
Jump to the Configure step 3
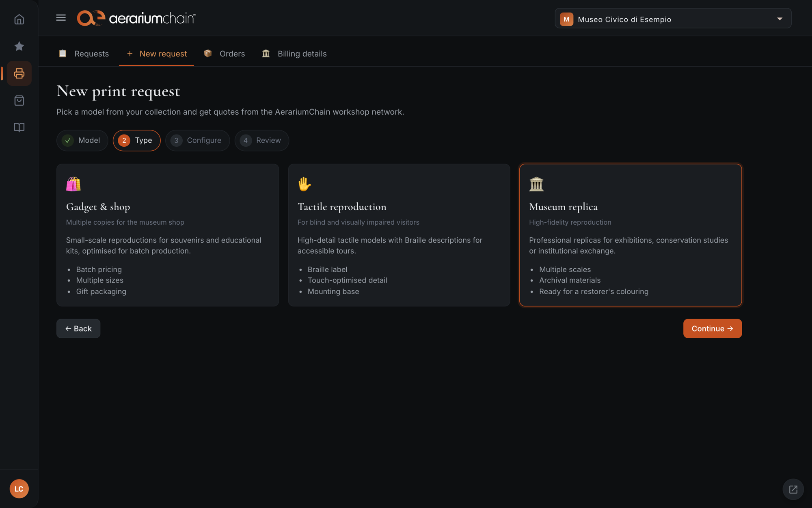point(197,140)
